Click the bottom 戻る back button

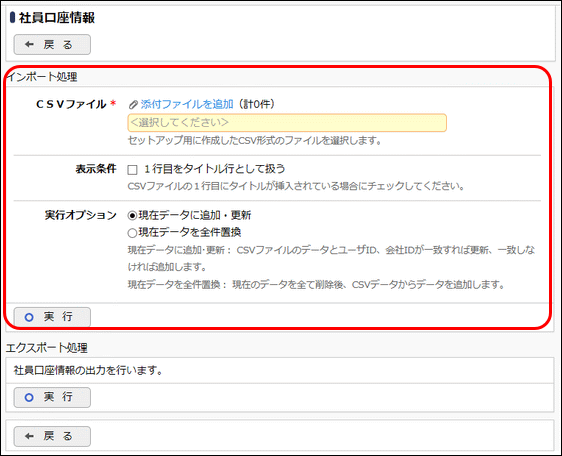click(52, 436)
